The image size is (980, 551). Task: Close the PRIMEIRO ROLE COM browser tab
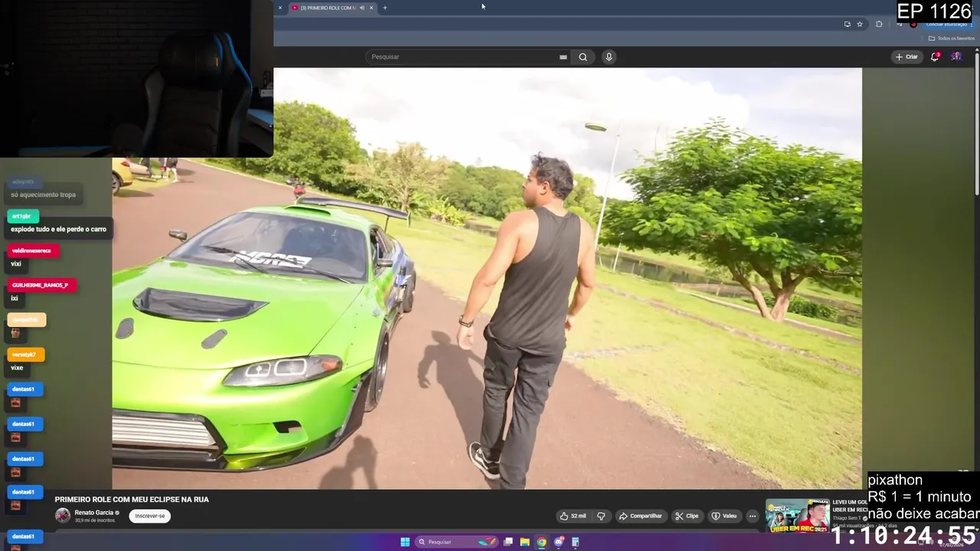click(x=371, y=8)
